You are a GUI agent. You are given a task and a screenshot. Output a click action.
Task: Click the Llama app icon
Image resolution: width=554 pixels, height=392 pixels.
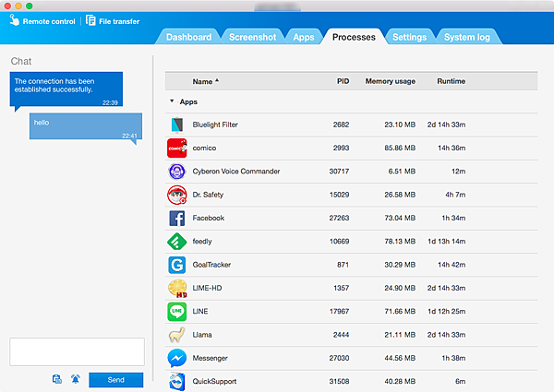pyautogui.click(x=177, y=335)
